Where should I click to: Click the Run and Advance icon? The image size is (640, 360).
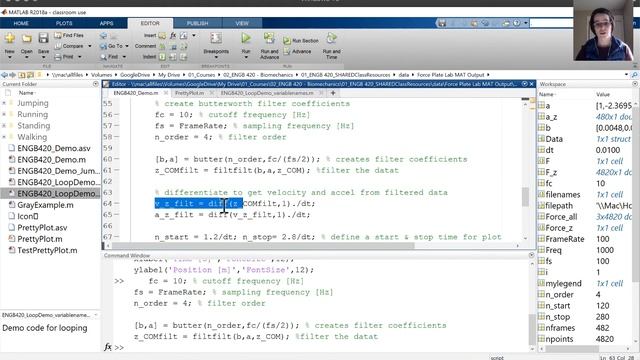[x=269, y=38]
